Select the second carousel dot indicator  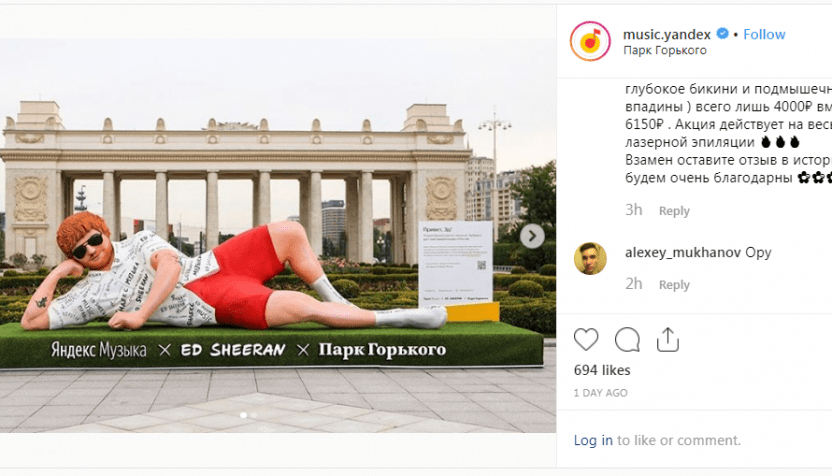click(x=254, y=415)
